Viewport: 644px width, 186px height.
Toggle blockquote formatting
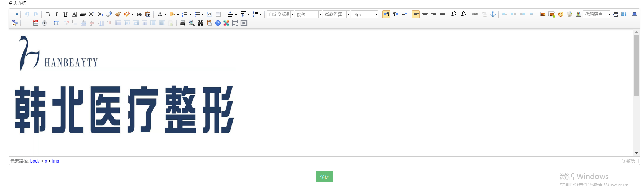click(139, 14)
